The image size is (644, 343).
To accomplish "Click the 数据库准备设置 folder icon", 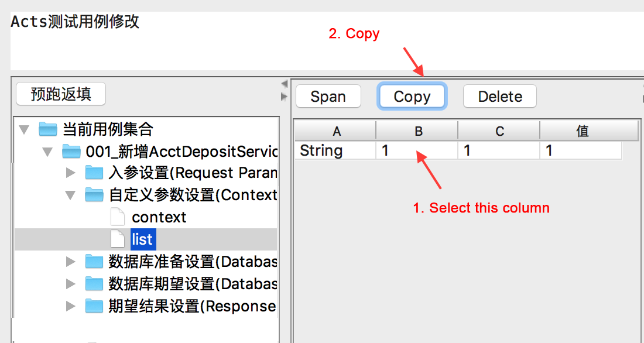I will [94, 262].
